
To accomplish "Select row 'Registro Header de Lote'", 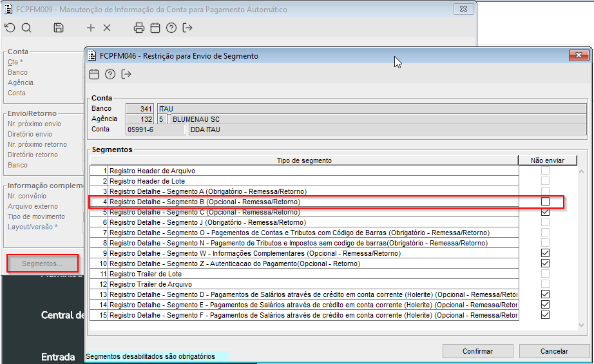I will 304,181.
